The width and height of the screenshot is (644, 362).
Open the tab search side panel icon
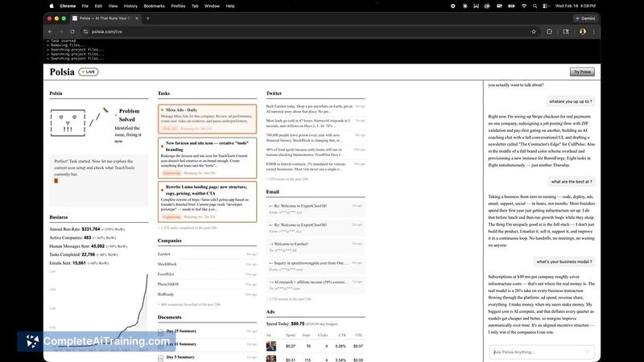point(566,31)
